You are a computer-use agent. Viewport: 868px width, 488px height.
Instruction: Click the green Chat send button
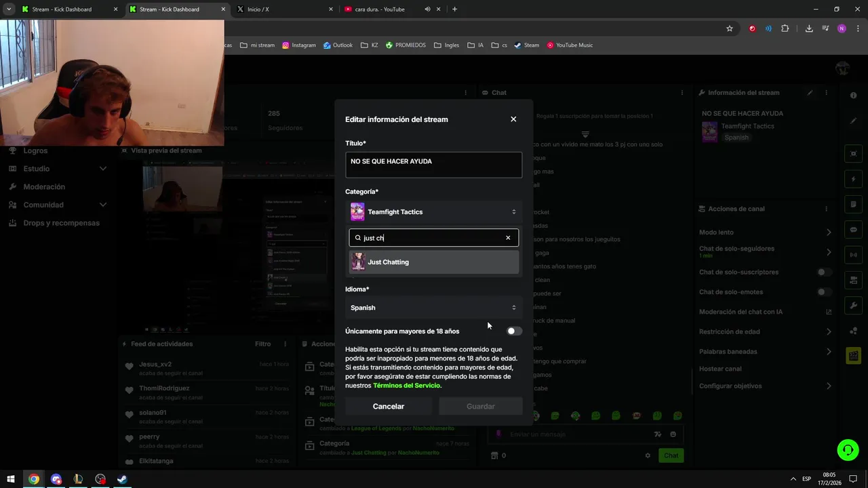(671, 455)
